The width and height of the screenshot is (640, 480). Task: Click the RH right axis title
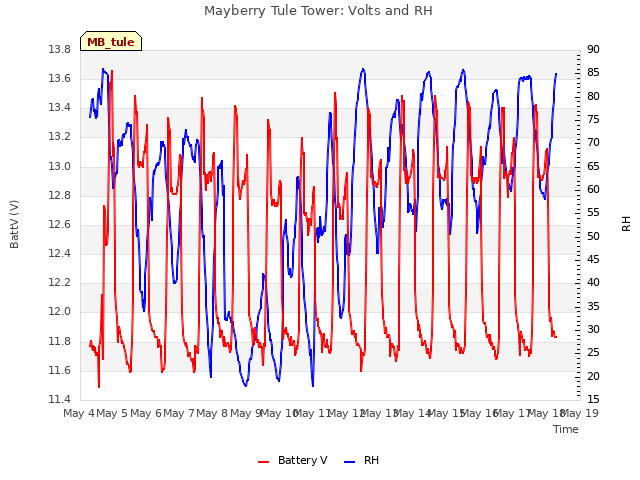(x=626, y=224)
